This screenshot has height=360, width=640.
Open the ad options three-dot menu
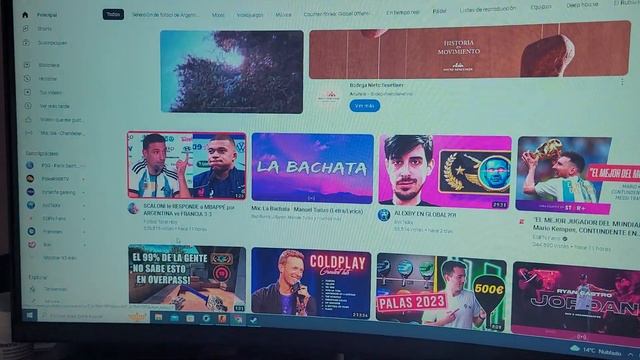(622, 82)
